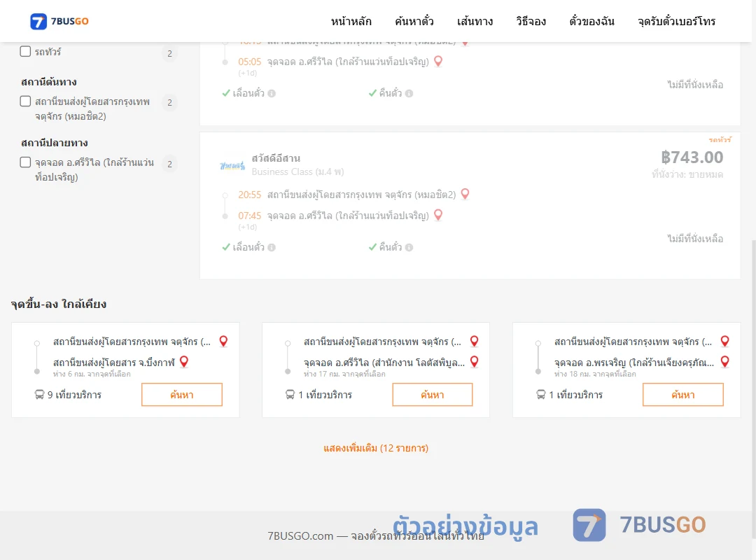Viewport: 756px width, 560px height.
Task: Tick the รถทัวร์ filter checkbox
Action: point(26,51)
